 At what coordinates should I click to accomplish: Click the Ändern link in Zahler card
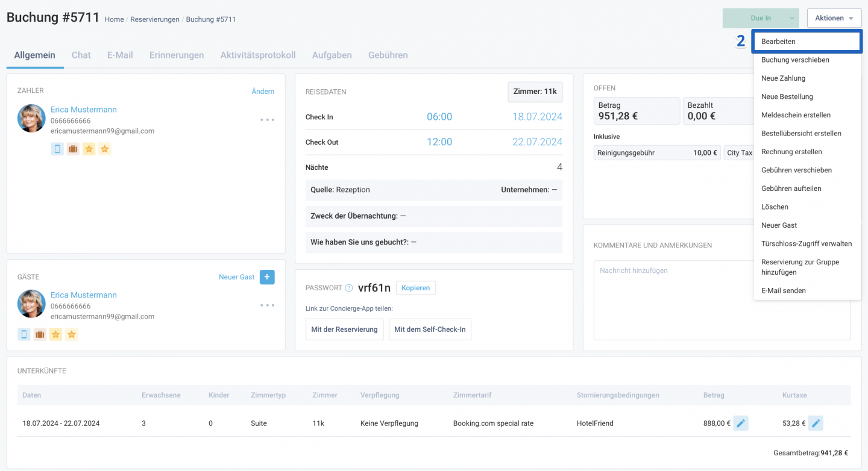(x=263, y=92)
